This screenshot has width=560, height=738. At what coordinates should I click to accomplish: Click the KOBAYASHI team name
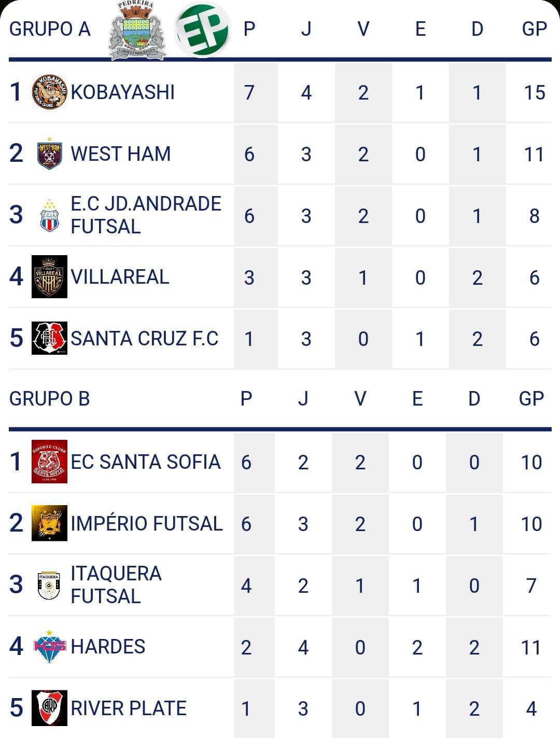coord(123,92)
